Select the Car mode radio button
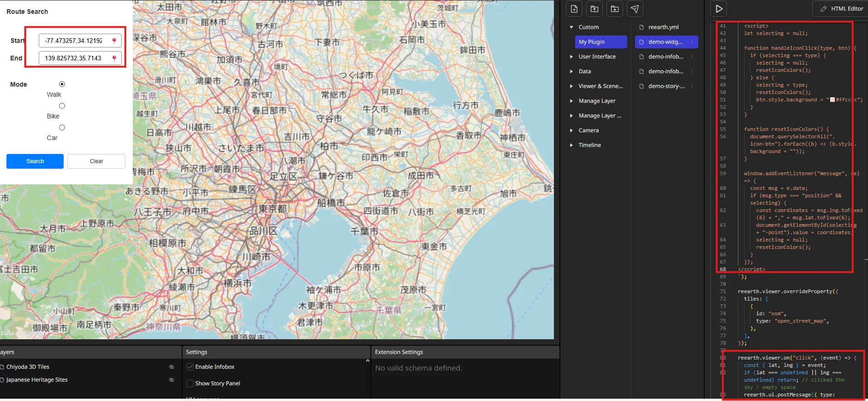Screen dimensions: 868x401 [x=62, y=128]
